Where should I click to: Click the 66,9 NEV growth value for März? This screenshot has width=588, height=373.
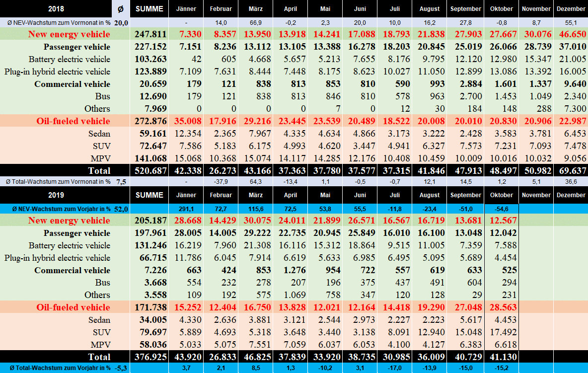click(256, 23)
